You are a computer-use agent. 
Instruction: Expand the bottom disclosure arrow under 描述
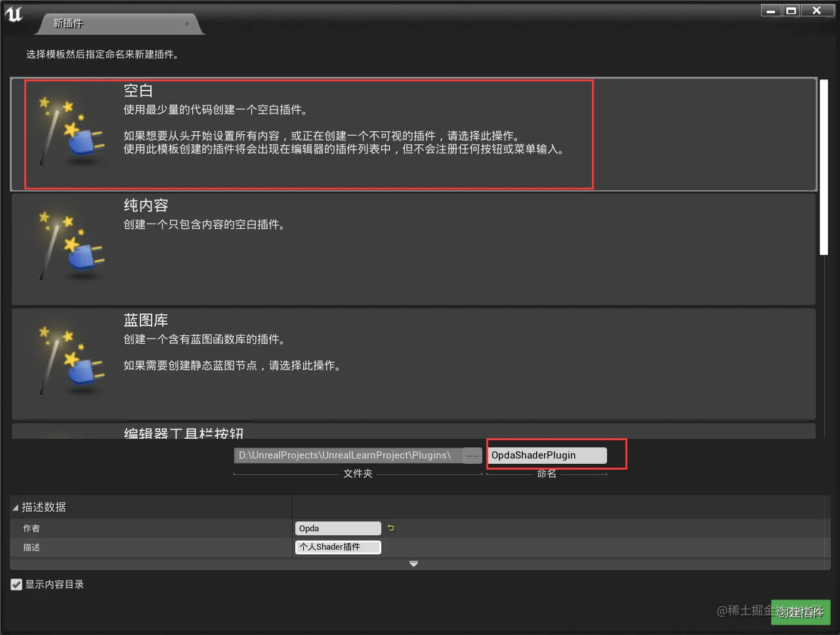point(413,563)
